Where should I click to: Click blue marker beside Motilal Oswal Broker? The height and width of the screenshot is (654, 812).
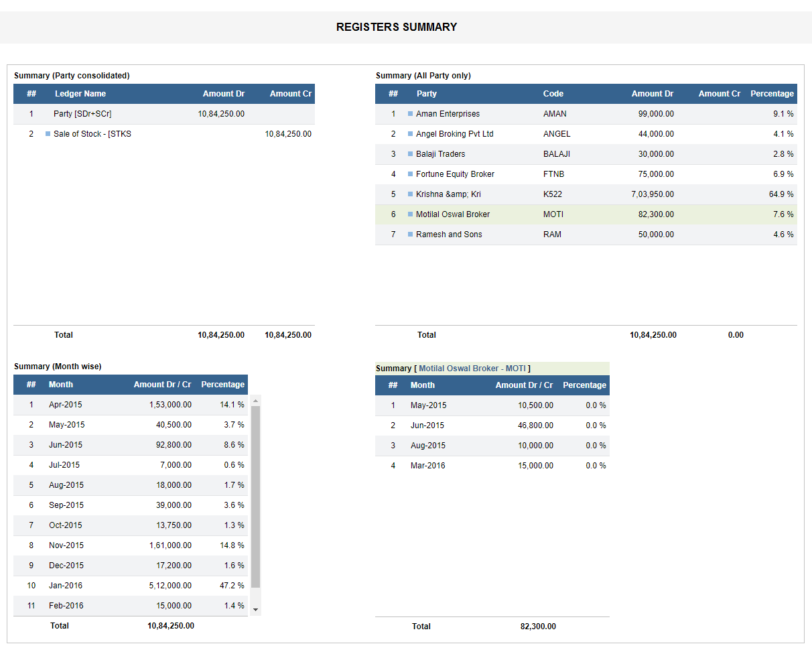pos(410,214)
